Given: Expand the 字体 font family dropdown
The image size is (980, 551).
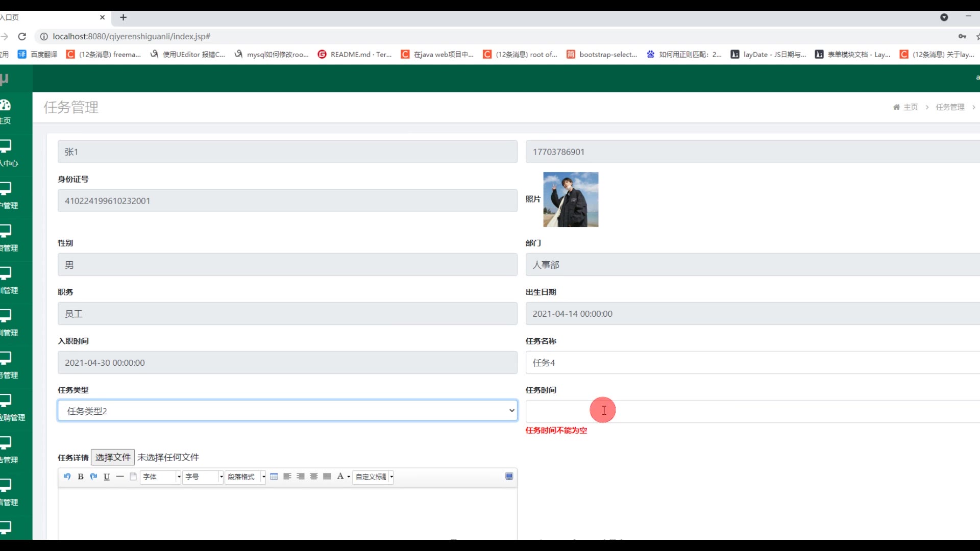Looking at the screenshot, I should point(179,477).
